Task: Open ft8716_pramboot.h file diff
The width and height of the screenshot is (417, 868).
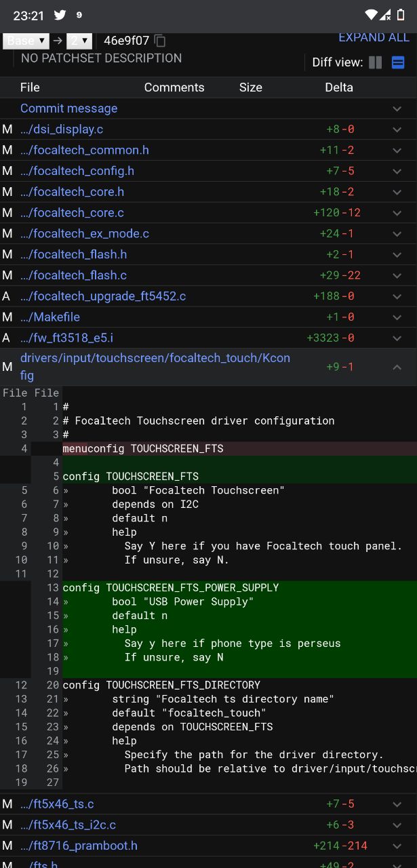Action: (79, 846)
